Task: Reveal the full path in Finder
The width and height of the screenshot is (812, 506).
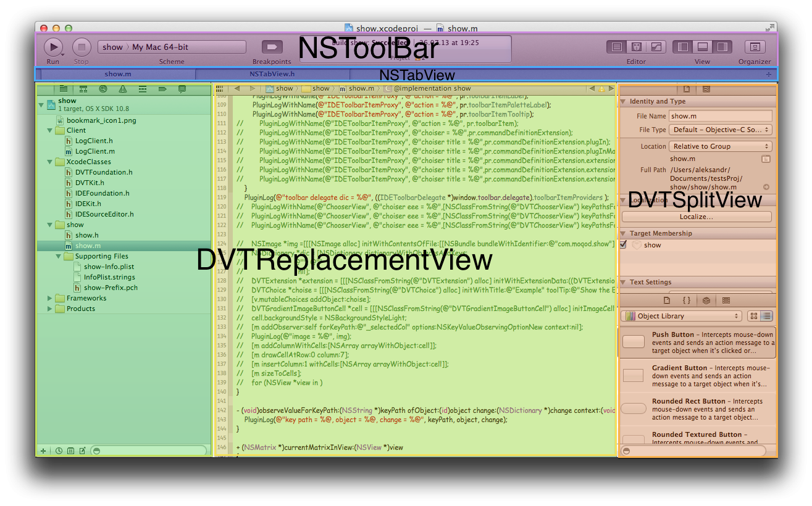Action: click(766, 187)
